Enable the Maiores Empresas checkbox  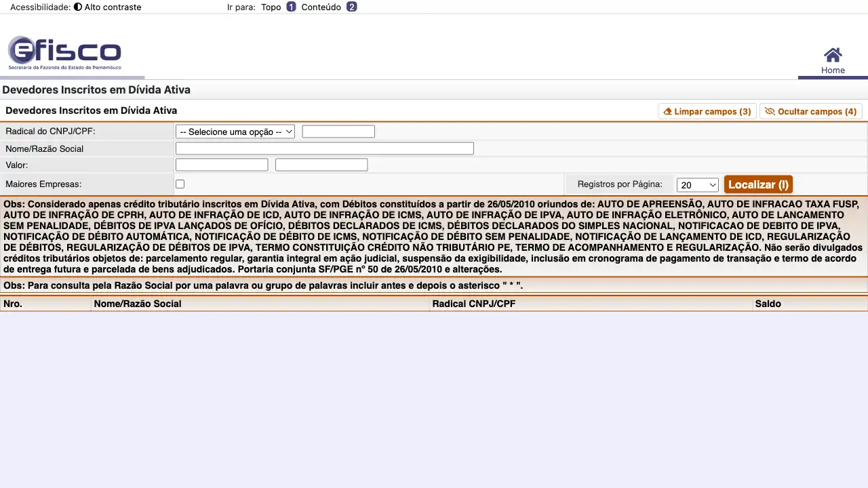[x=180, y=184]
